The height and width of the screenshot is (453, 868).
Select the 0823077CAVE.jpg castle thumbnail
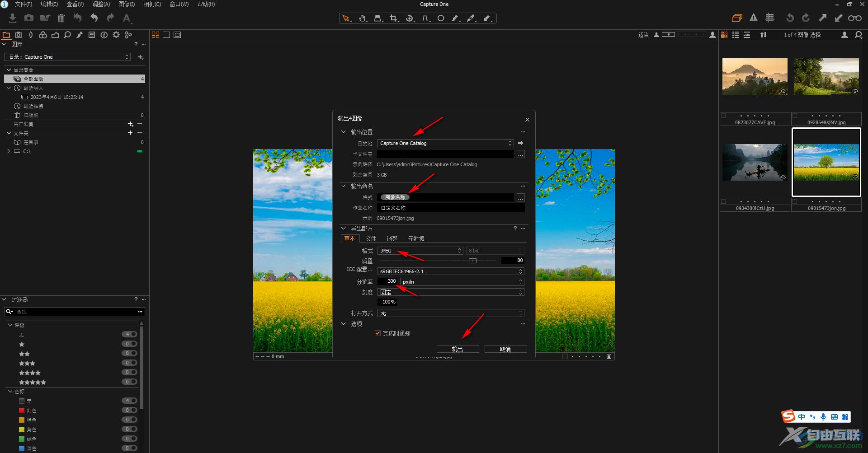[x=755, y=76]
